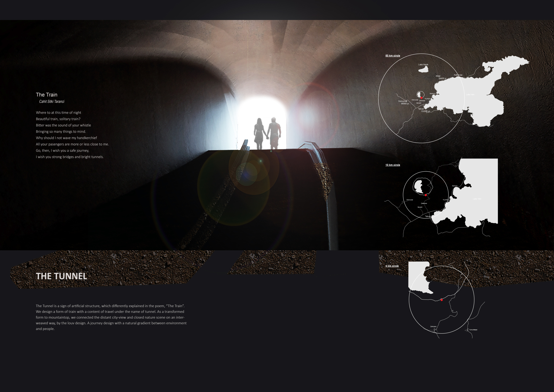Click the small crater outline in 50 km map
This screenshot has width=554, height=392.
coord(420,94)
